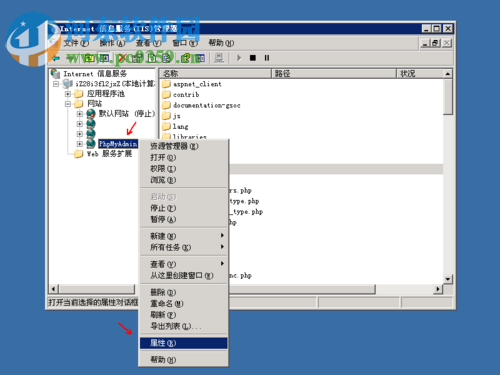Choose 属性 in the context menu

click(x=183, y=343)
